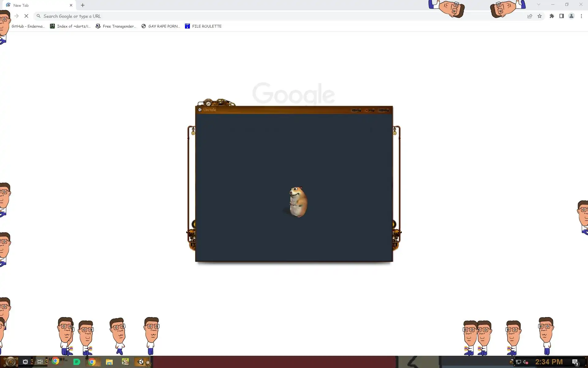Unmute the volume in the system tray
Screen dimensions: 588x368
(526, 362)
